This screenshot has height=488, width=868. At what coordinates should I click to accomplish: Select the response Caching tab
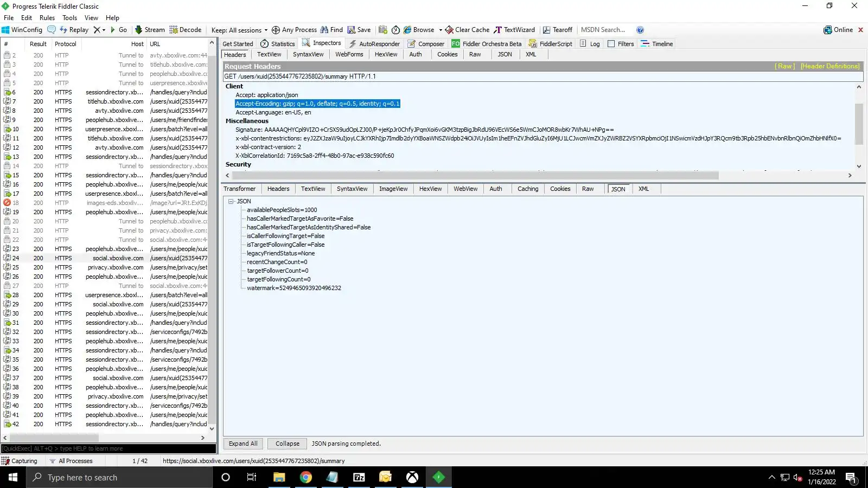coord(528,189)
